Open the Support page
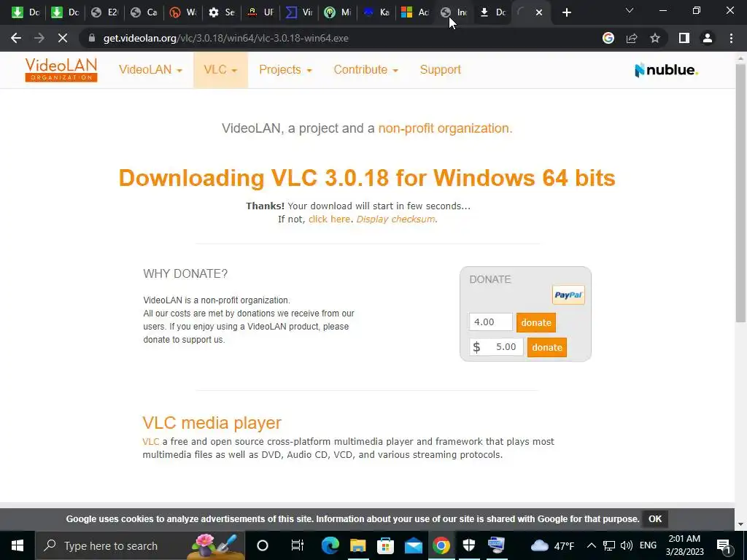This screenshot has width=747, height=560. 440,69
